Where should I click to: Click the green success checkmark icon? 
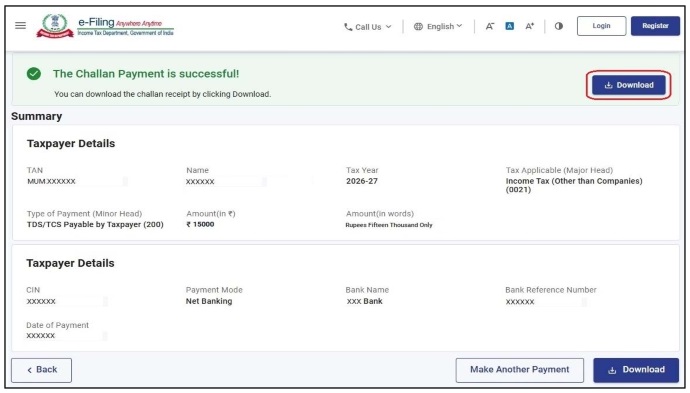(x=34, y=73)
